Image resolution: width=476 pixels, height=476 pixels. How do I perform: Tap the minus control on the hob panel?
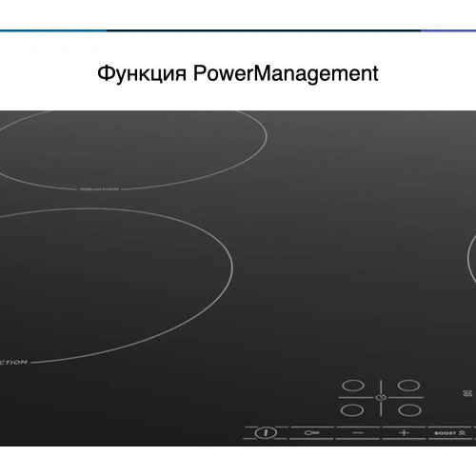(358, 433)
